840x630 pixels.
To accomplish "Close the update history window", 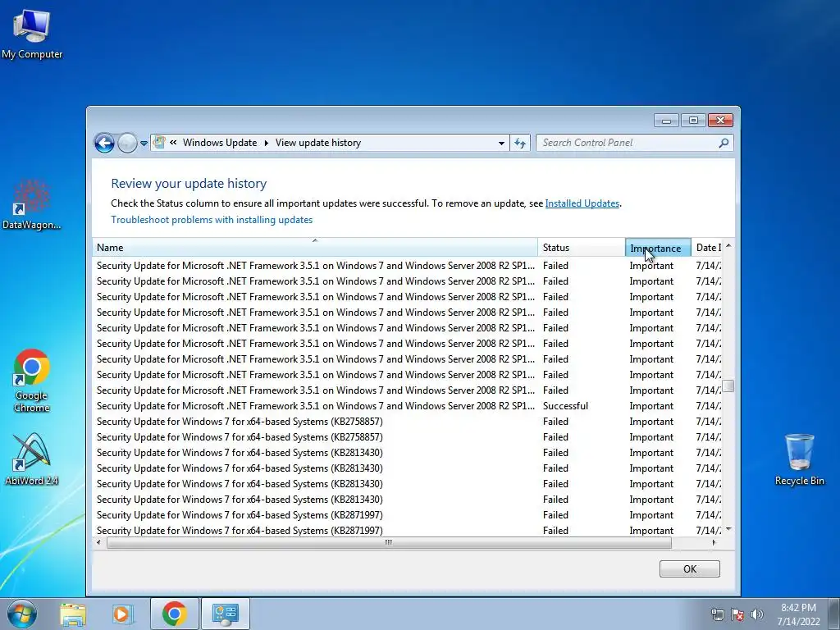I will click(x=720, y=121).
